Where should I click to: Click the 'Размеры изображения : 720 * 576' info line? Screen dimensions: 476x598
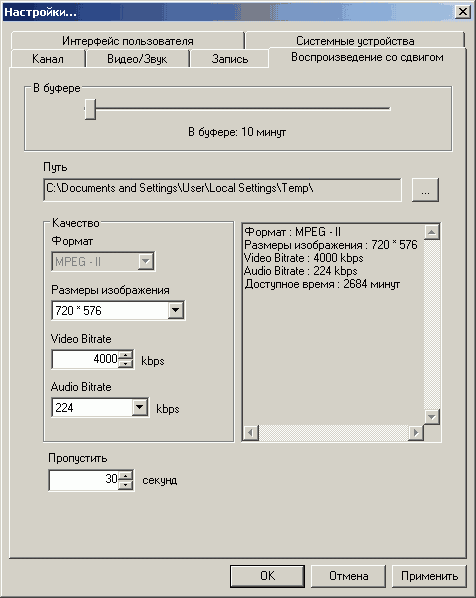pyautogui.click(x=331, y=245)
